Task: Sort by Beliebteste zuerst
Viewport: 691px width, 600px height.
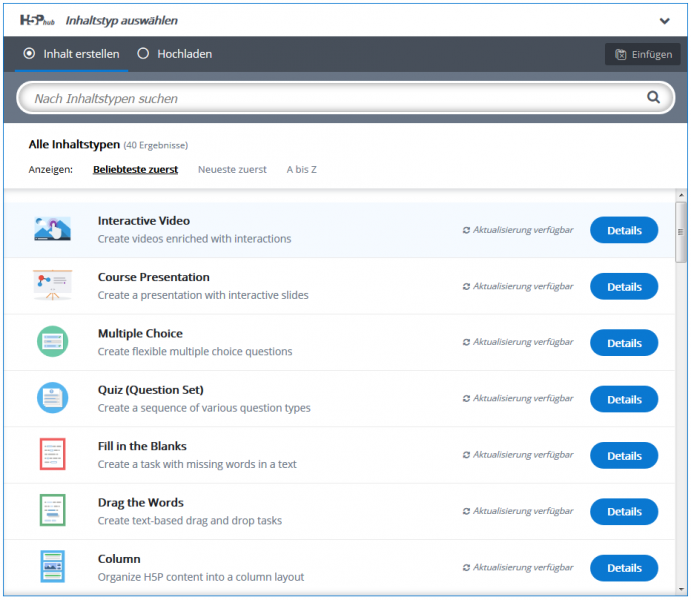Action: [x=135, y=170]
